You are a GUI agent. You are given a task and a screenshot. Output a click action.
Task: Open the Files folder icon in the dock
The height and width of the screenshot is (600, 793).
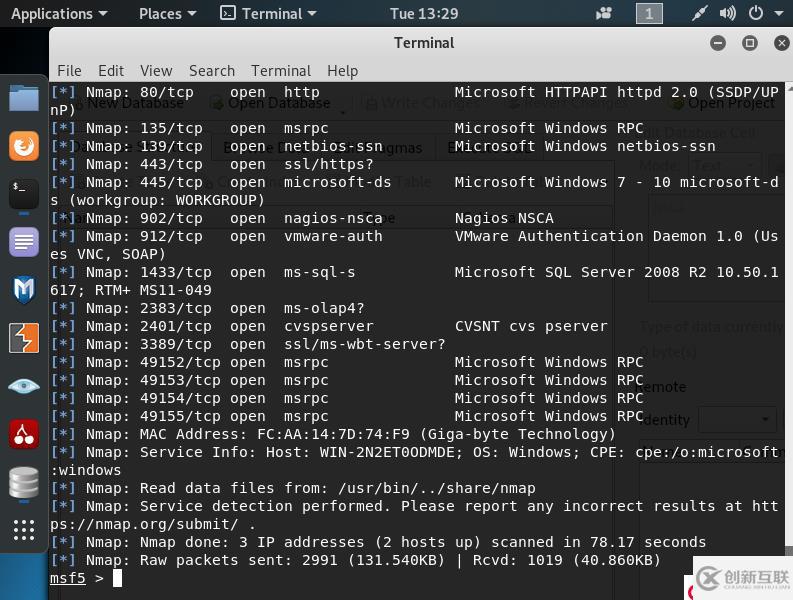pyautogui.click(x=24, y=98)
